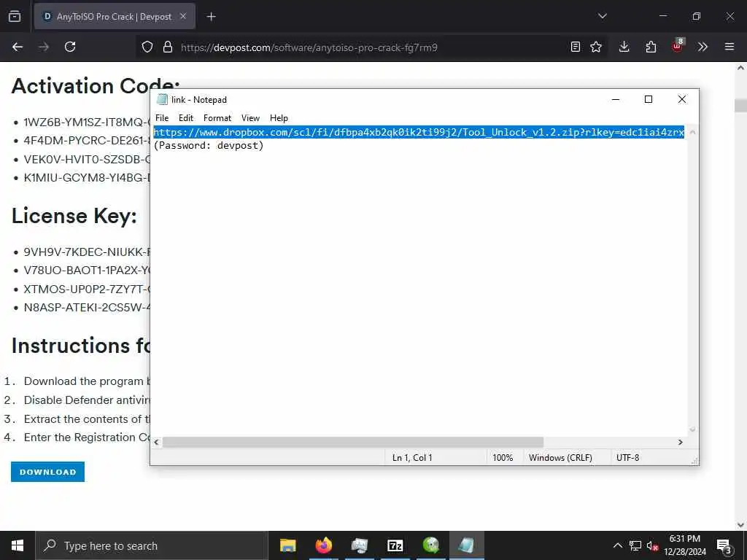Click browser page vertical scrollbar thumb
747x560 pixels.
tap(740, 105)
